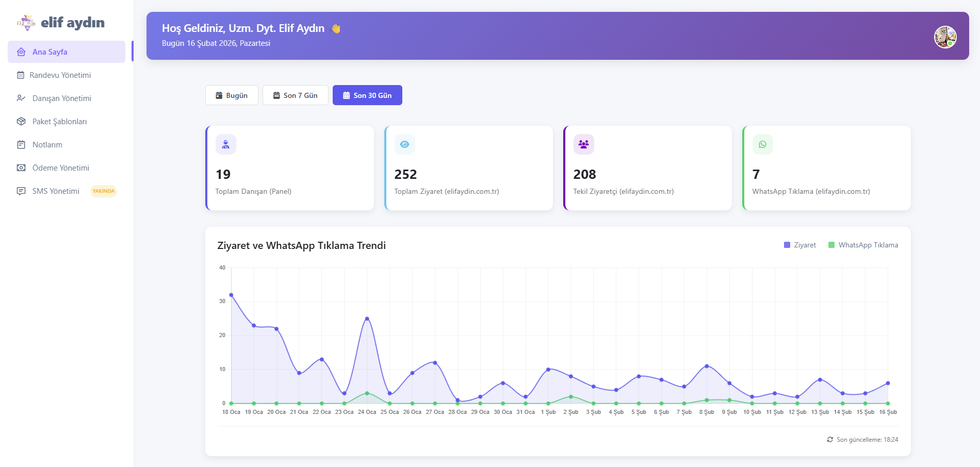Click the Ana Sayfa home icon

[21, 52]
